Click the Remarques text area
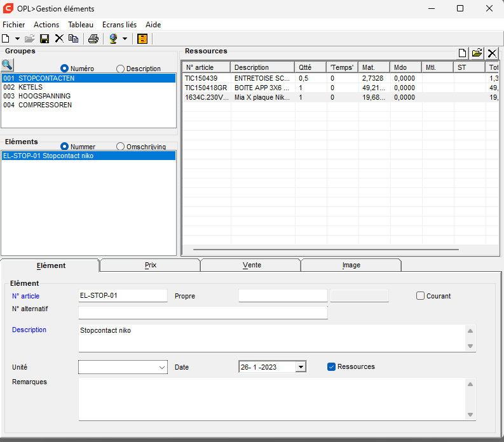 [x=271, y=399]
